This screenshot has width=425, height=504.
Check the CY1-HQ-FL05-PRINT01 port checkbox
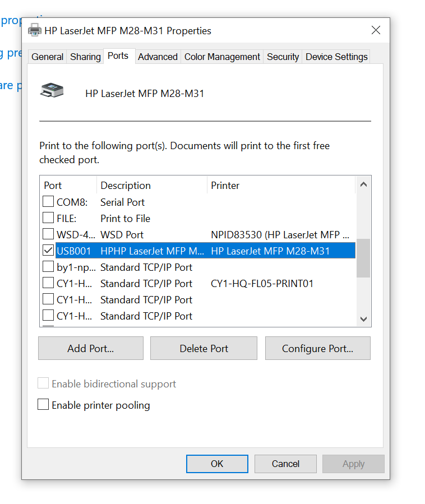coord(48,283)
